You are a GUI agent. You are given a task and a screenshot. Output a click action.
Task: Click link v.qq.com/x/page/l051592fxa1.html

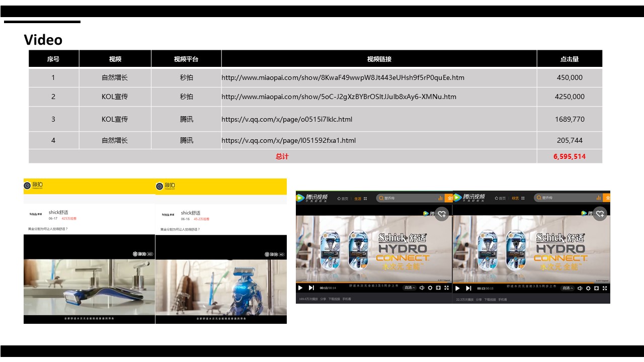(x=289, y=140)
